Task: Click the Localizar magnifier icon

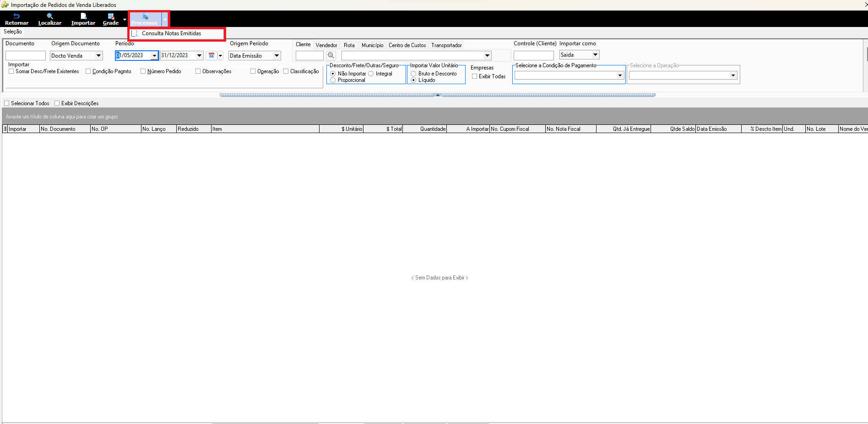Action: tap(50, 16)
